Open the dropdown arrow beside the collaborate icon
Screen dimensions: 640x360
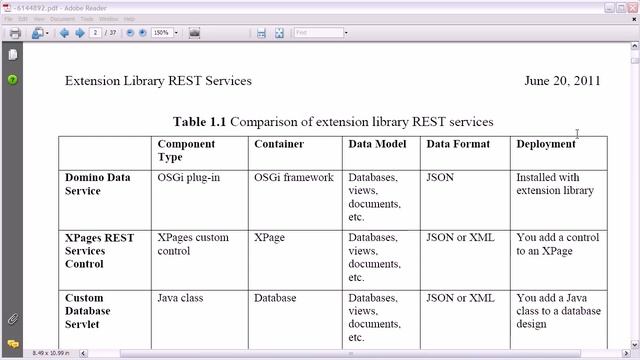pyautogui.click(x=47, y=33)
